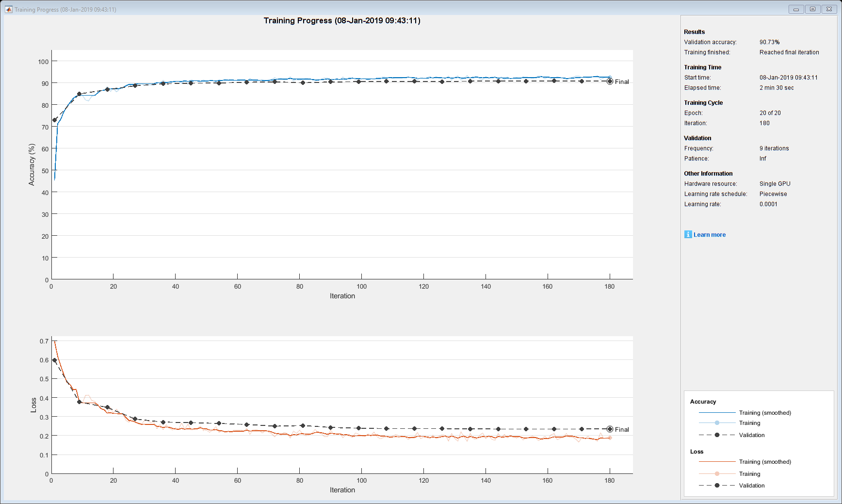This screenshot has width=842, height=504.
Task: Click the blue info icon beside Learn more
Action: click(x=688, y=234)
